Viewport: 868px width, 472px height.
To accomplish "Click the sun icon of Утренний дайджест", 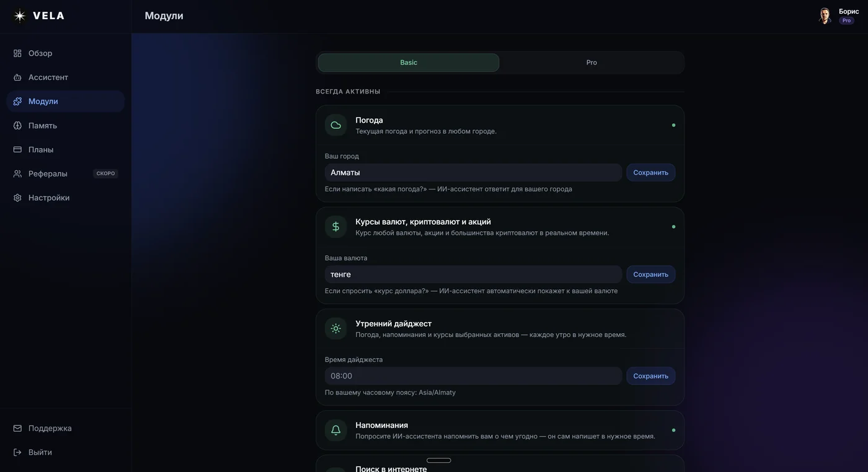I will coord(336,328).
